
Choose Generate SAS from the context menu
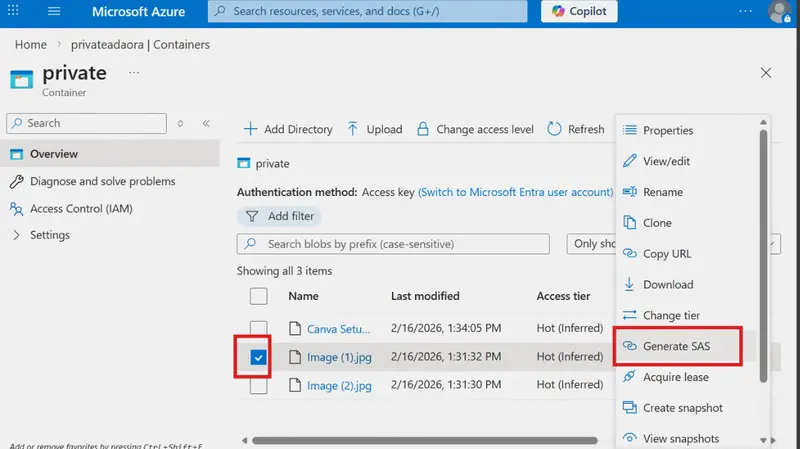pos(678,346)
